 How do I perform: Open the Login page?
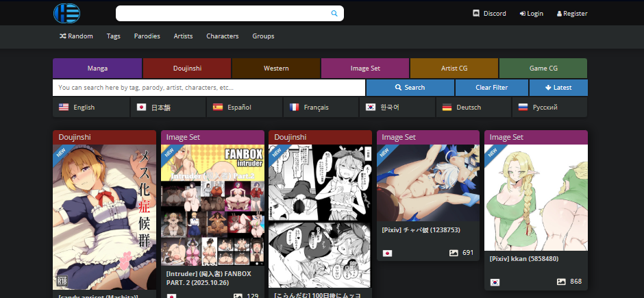coord(532,14)
